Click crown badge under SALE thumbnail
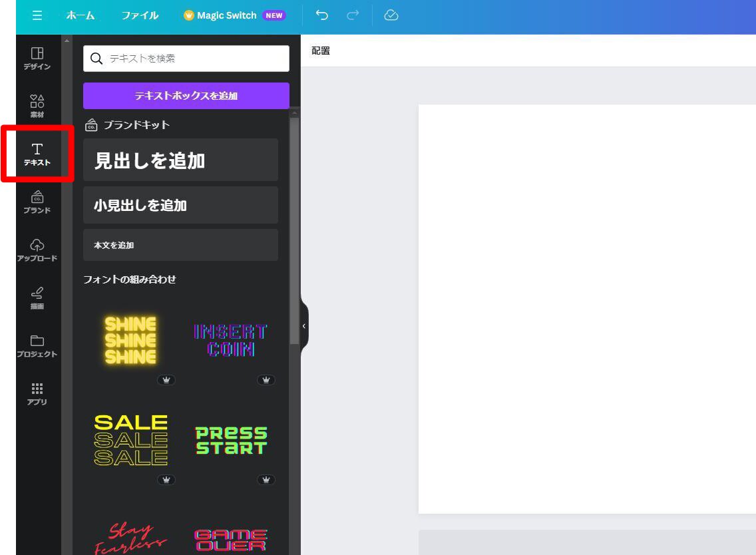Viewport: 756px width, 555px height. [166, 480]
